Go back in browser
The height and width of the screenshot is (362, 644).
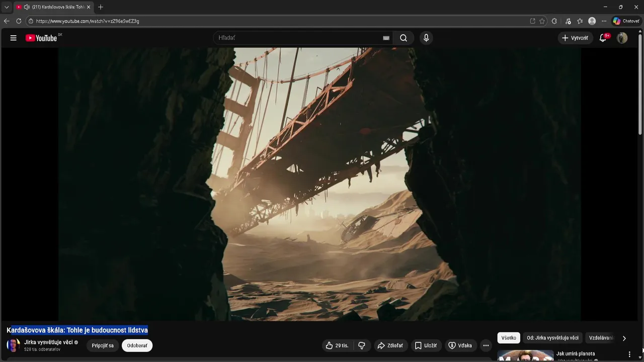click(7, 21)
